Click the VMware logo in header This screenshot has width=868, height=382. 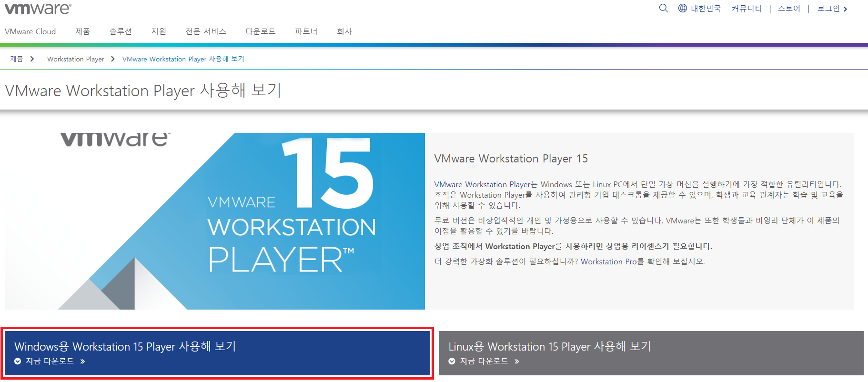pos(38,8)
